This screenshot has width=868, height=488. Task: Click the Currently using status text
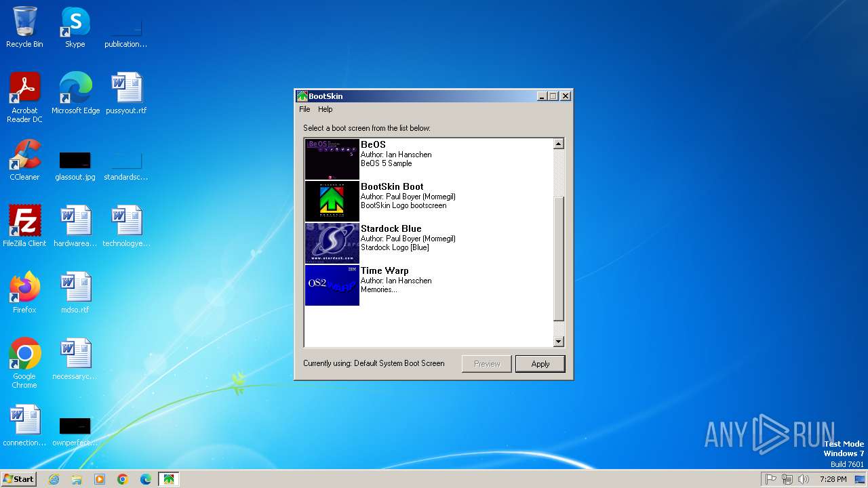[374, 363]
